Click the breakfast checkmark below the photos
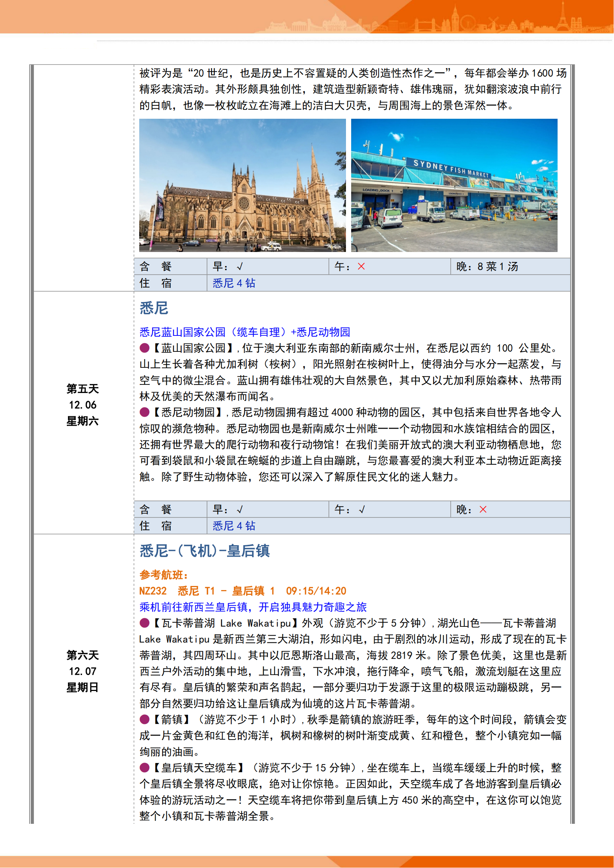The width and height of the screenshot is (614, 868). tap(240, 267)
